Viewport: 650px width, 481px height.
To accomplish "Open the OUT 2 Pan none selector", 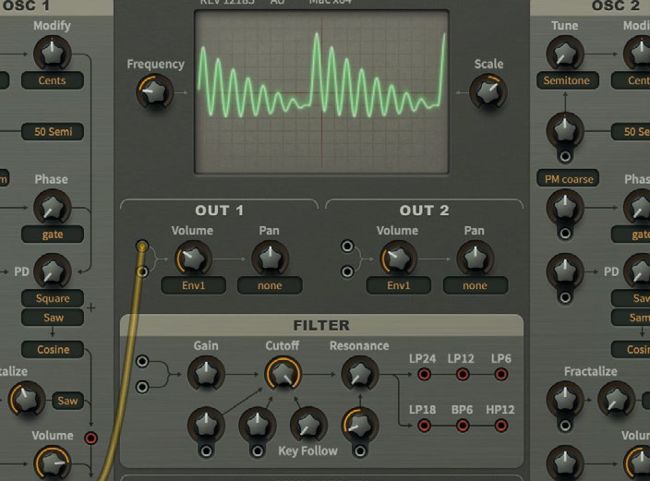I will click(475, 286).
